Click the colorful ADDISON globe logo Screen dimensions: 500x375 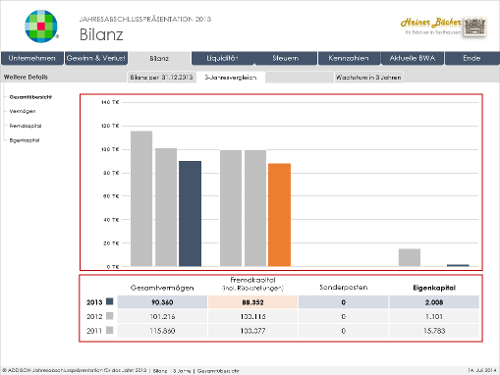click(41, 26)
